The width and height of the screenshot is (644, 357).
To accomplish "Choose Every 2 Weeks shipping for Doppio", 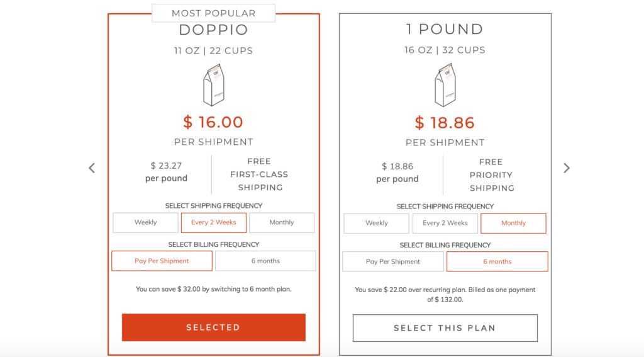I will pos(214,222).
